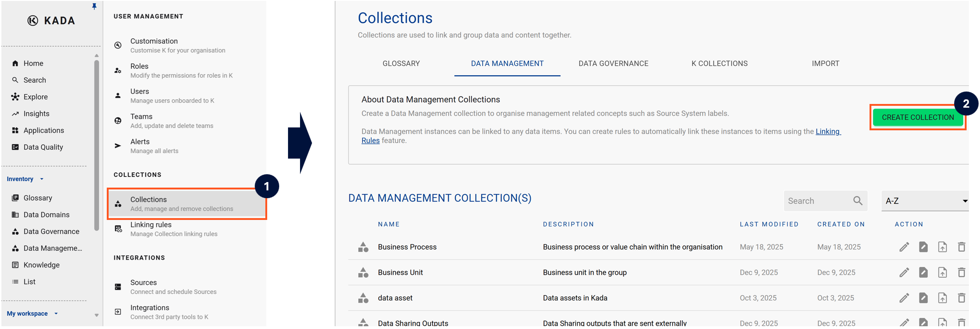
Task: Click the pin icon above KADA logo
Action: coord(94,6)
